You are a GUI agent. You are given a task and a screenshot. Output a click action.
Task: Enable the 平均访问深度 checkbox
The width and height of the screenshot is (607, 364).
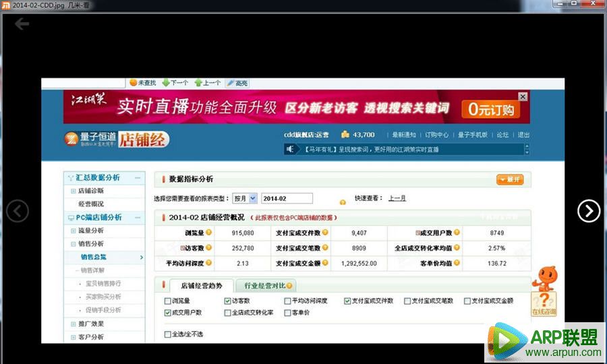click(287, 301)
